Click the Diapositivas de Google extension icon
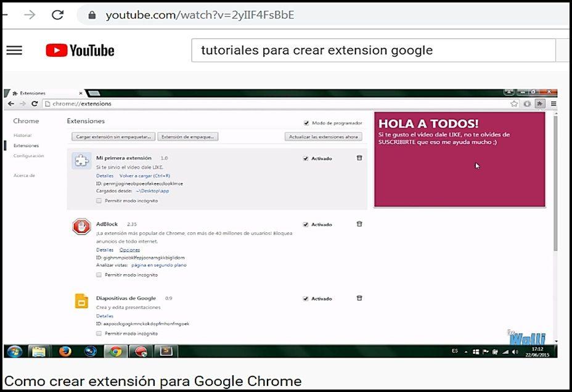 coord(81,301)
